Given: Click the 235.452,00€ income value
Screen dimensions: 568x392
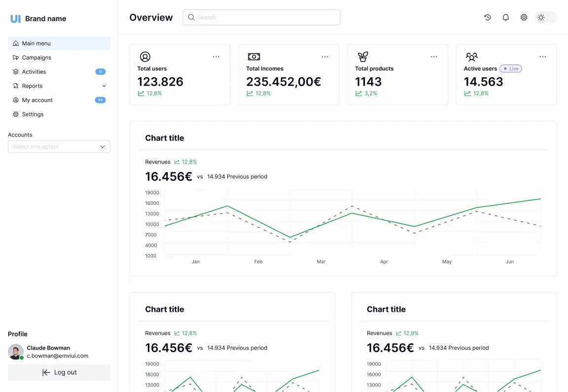Looking at the screenshot, I should click(284, 82).
